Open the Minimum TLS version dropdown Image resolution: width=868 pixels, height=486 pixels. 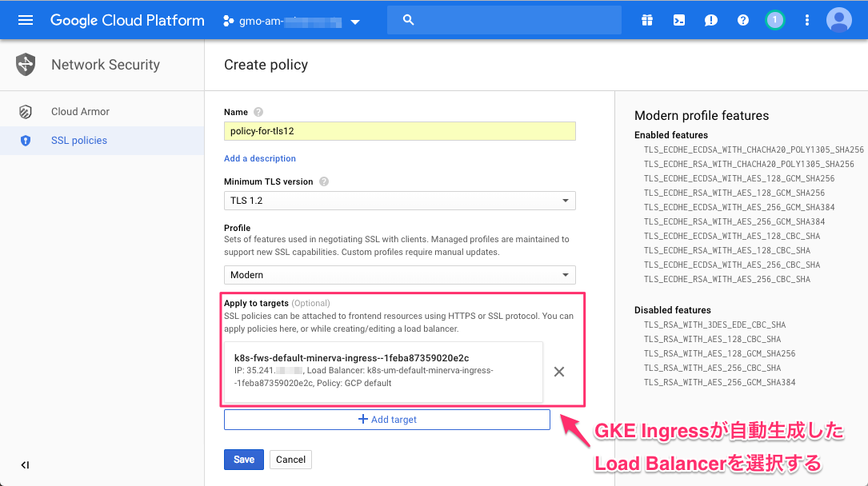coord(399,201)
